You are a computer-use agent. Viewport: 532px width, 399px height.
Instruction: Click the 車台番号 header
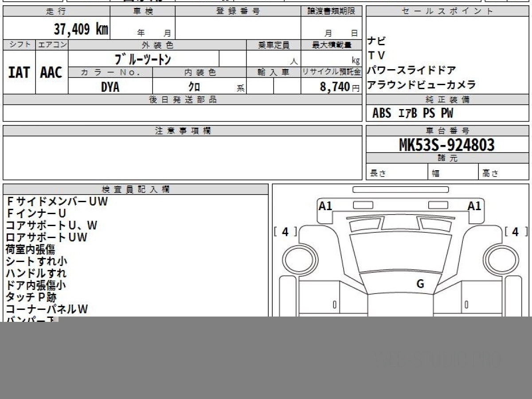click(x=447, y=131)
